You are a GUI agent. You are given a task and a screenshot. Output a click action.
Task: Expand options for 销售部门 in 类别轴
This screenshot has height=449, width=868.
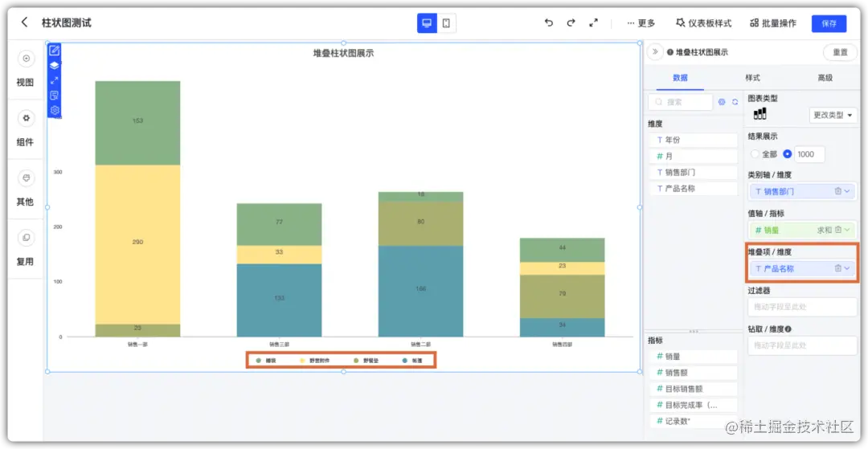click(x=847, y=191)
